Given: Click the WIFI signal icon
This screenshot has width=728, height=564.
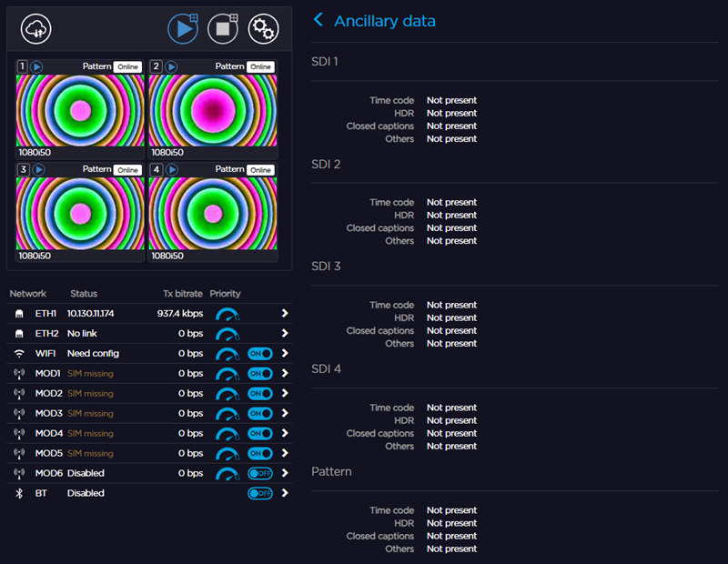Looking at the screenshot, I should (19, 353).
